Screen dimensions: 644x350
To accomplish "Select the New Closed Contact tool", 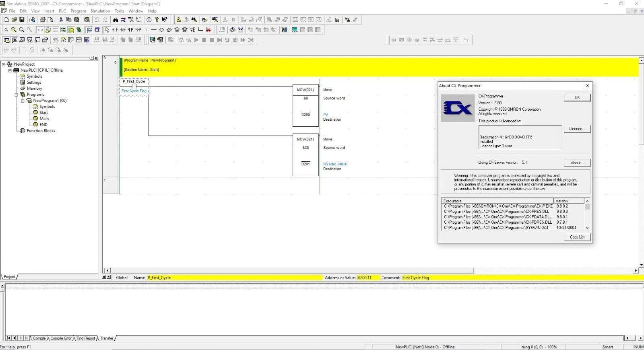I will click(123, 30).
